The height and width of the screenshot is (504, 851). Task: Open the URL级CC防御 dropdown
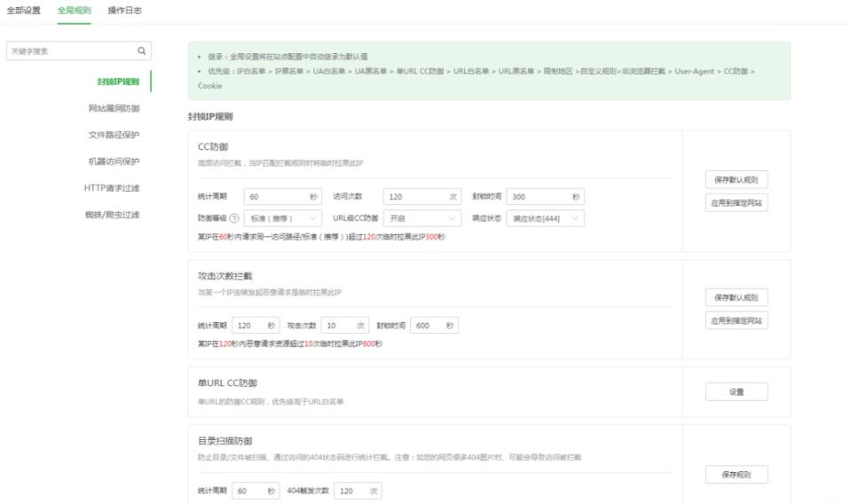tap(422, 218)
